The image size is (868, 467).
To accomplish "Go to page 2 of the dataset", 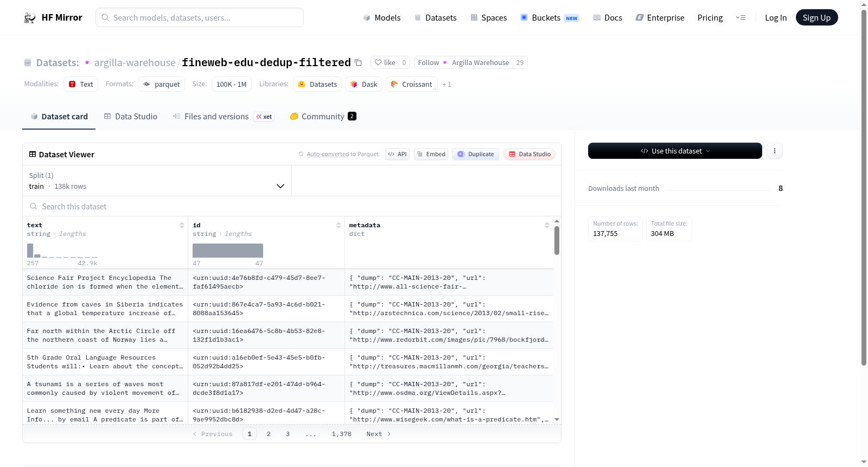I will click(269, 434).
